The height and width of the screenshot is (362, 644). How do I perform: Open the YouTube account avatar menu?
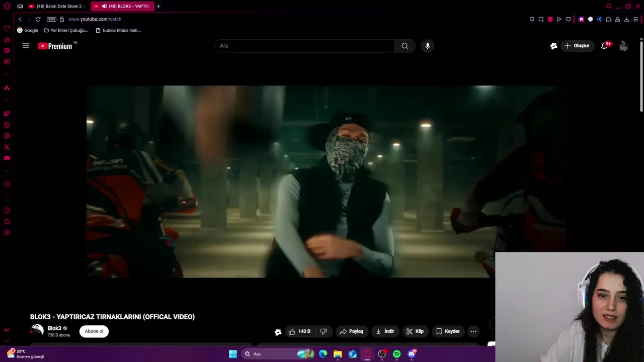click(x=623, y=46)
